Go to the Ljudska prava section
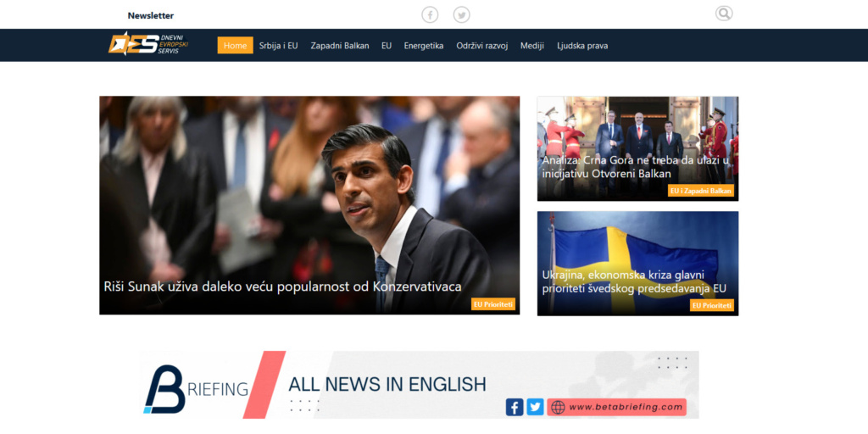The image size is (868, 434). click(x=582, y=46)
